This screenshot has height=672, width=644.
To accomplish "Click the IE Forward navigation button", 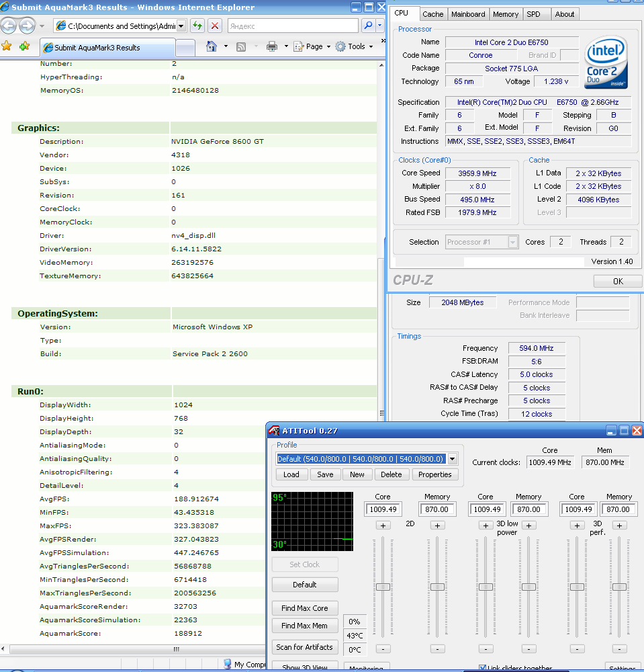I will (x=28, y=26).
